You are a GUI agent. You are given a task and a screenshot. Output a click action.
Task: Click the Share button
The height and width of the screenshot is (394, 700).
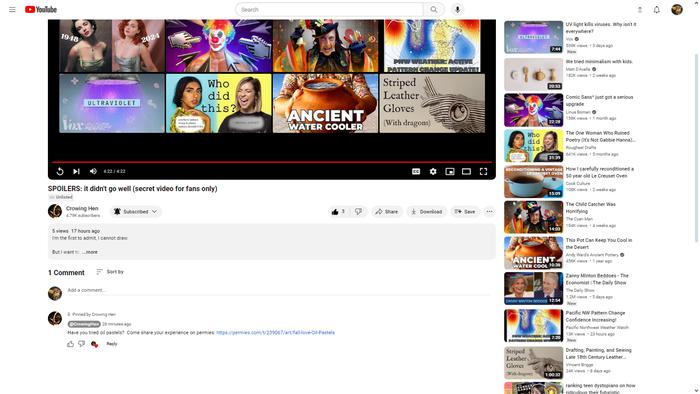(387, 212)
